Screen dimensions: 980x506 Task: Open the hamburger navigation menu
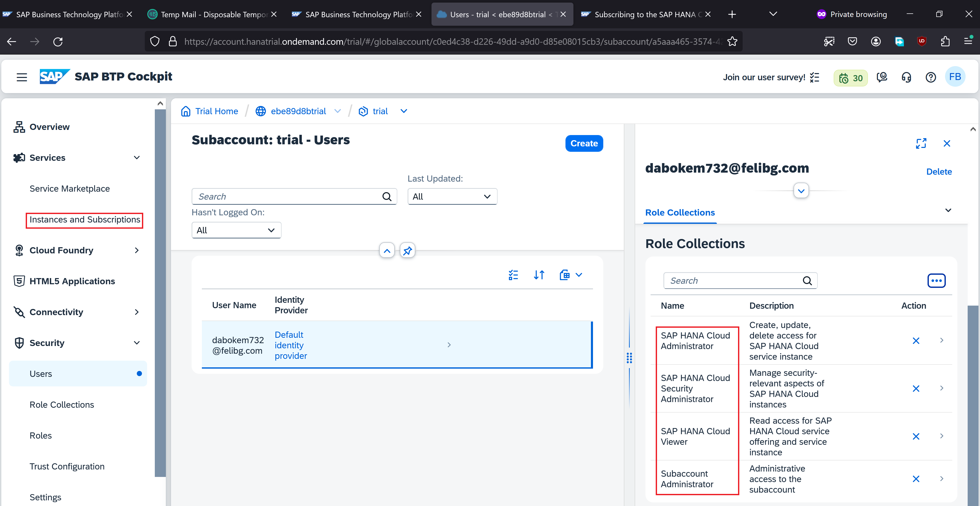point(22,77)
